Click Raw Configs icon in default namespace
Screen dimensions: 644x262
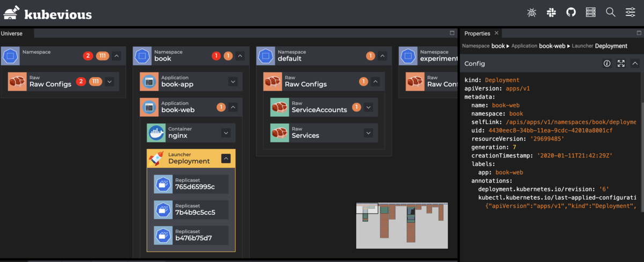(x=273, y=81)
